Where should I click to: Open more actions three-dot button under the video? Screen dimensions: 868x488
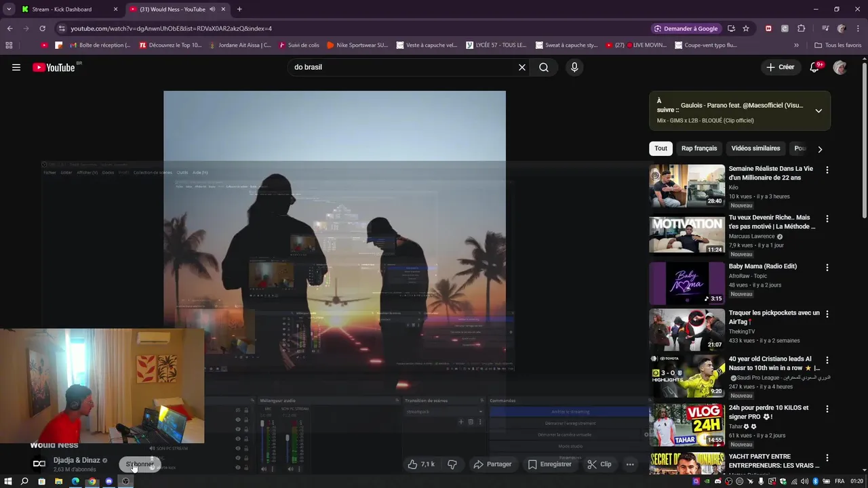click(630, 464)
